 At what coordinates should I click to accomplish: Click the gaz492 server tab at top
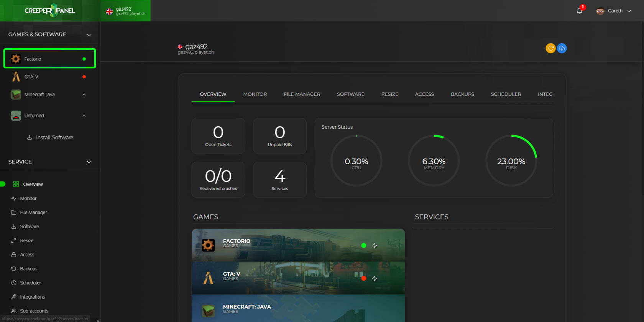126,11
